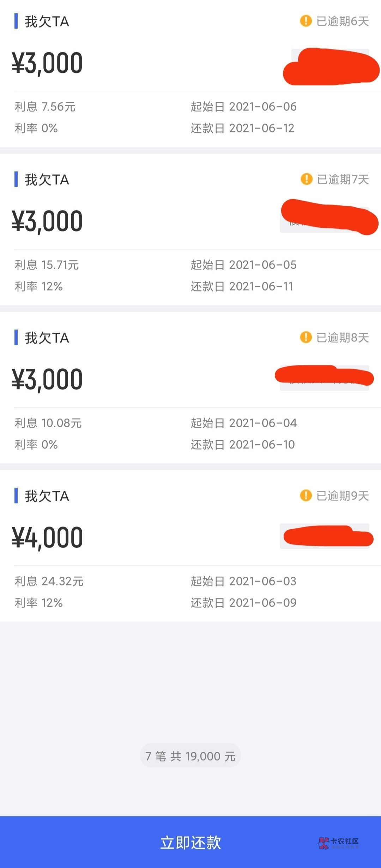Open the ¥4,000 debt entry
This screenshot has width=381, height=868.
[x=48, y=538]
